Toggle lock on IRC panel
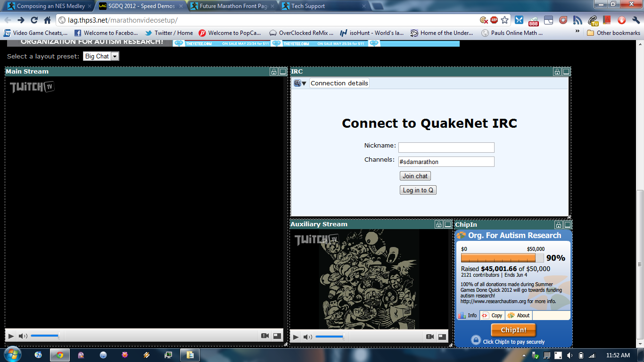 557,72
